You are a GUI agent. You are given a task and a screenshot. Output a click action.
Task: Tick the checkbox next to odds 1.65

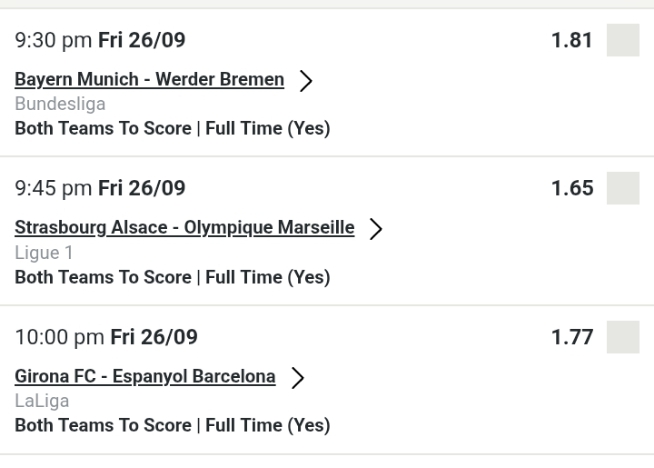point(623,188)
